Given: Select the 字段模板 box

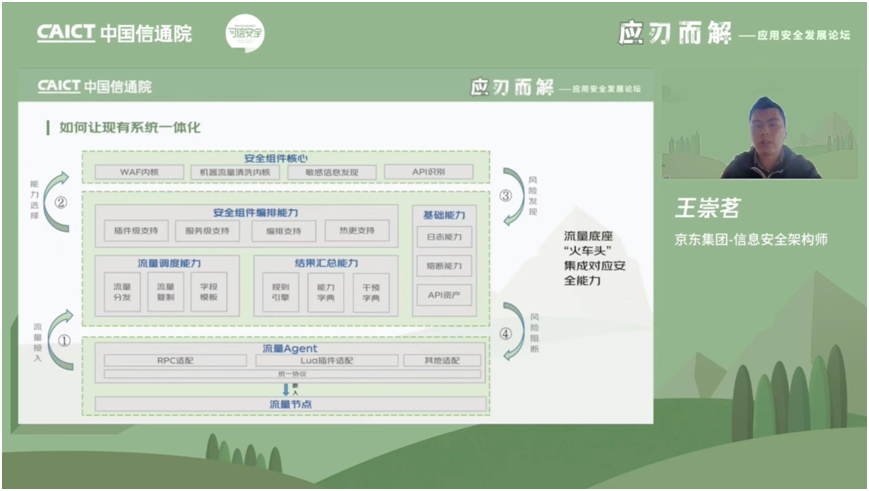Looking at the screenshot, I should click(209, 292).
